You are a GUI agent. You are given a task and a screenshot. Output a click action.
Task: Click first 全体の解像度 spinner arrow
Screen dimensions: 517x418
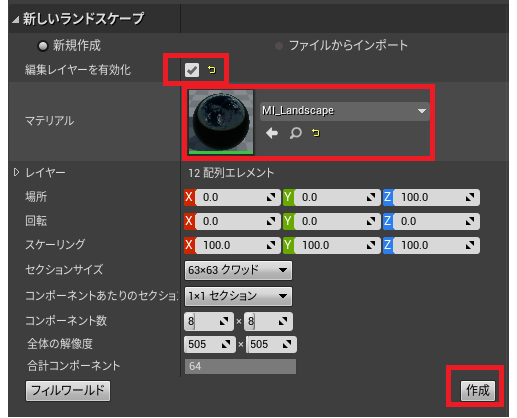point(226,344)
